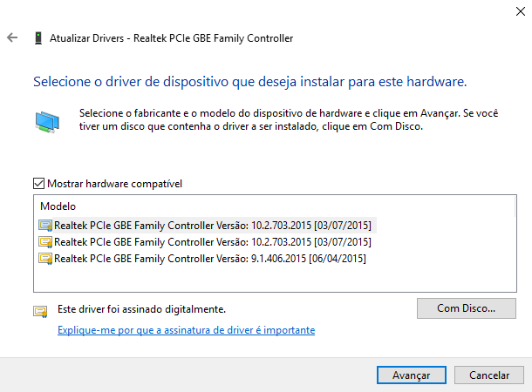
Task: Click empty area inside the model list box
Action: pyautogui.click(x=275, y=280)
